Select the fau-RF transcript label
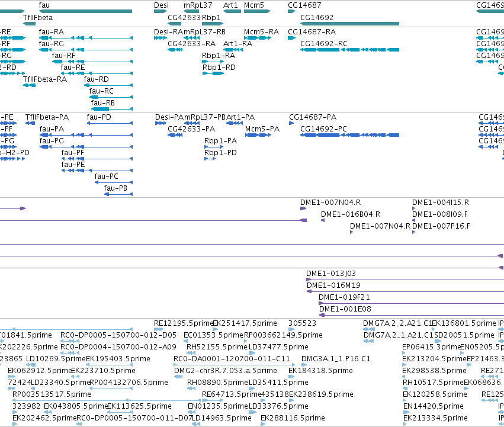Screen dimensions: 504x427 pos(63,56)
